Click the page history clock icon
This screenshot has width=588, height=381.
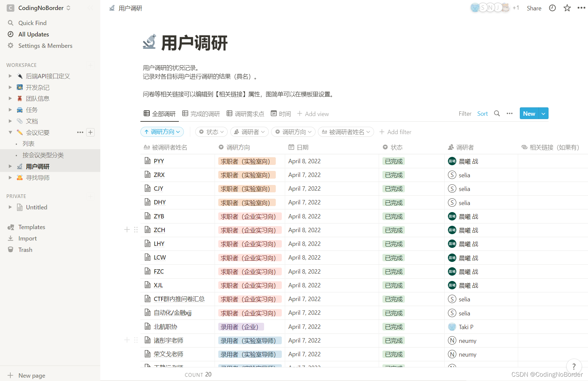552,8
